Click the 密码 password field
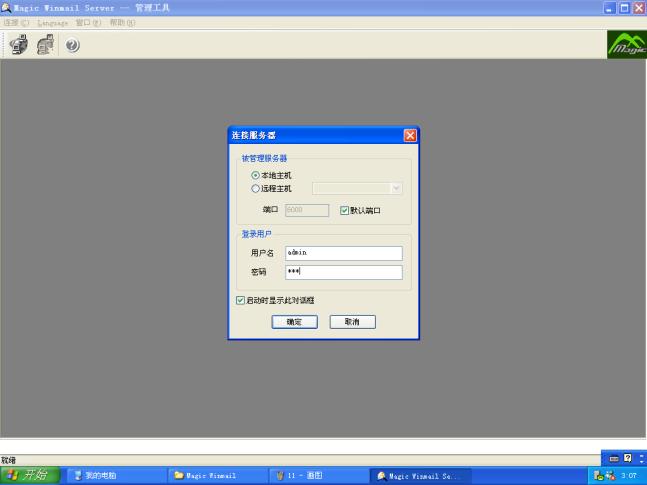Image resolution: width=647 pixels, height=485 pixels. tap(343, 272)
